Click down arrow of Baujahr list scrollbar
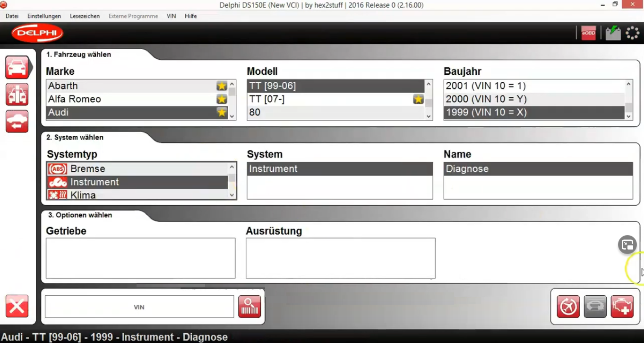Viewport: 644px width, 343px height. tap(629, 115)
